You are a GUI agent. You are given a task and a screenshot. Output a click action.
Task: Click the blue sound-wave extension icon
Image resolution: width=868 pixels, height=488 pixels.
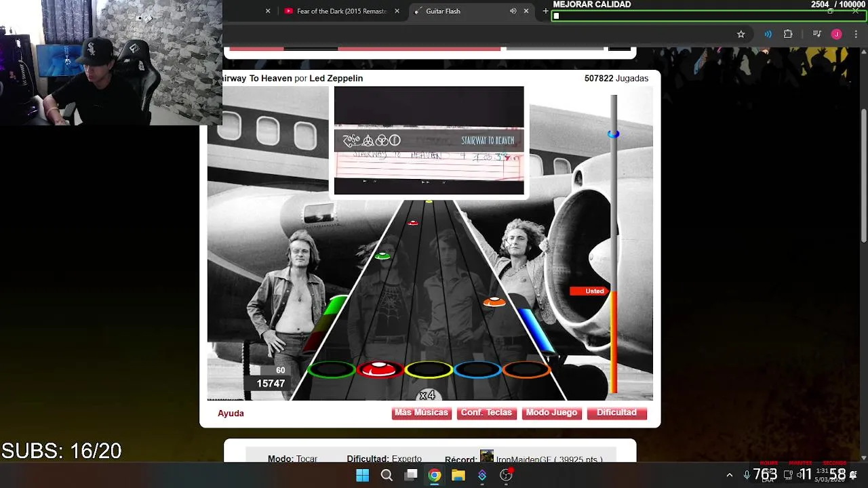(768, 34)
